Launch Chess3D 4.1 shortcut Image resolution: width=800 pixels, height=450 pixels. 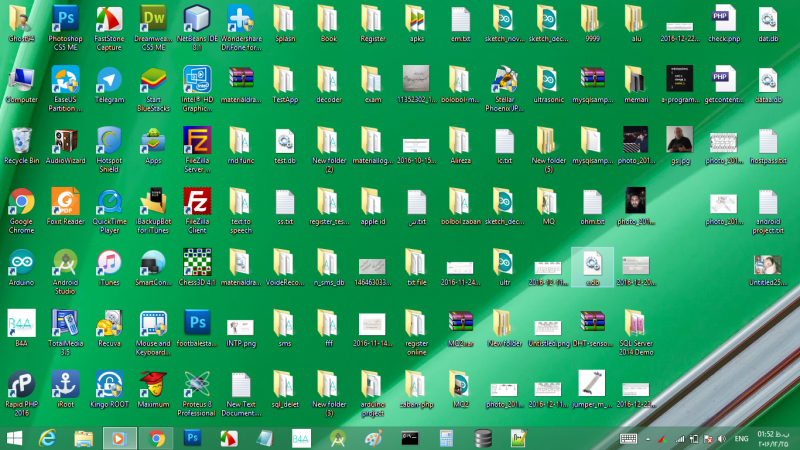point(197,268)
